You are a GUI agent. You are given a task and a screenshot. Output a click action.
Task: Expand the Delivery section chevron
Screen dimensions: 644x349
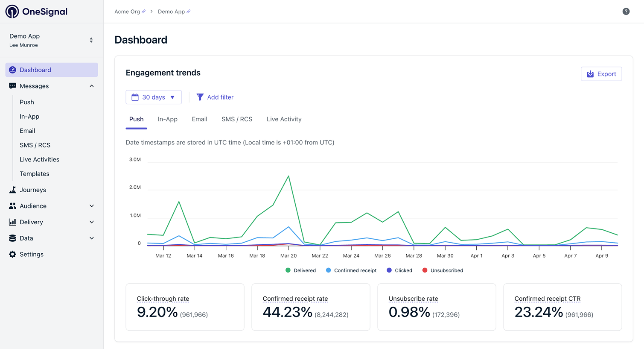[92, 222]
